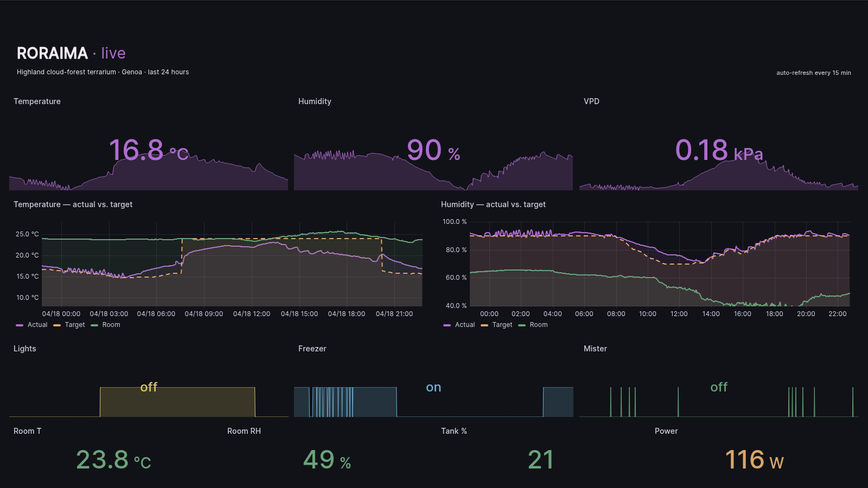Open the Temperature panel title menu

[x=37, y=101]
